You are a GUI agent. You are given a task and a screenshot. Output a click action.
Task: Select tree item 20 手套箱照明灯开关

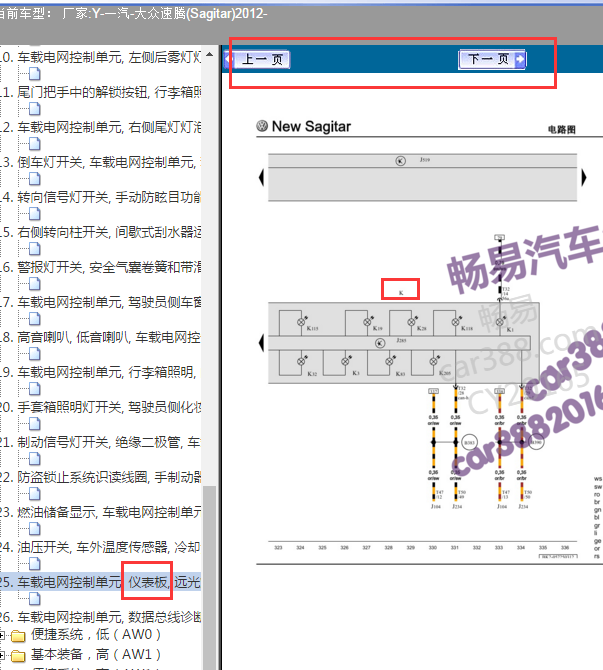pos(100,407)
